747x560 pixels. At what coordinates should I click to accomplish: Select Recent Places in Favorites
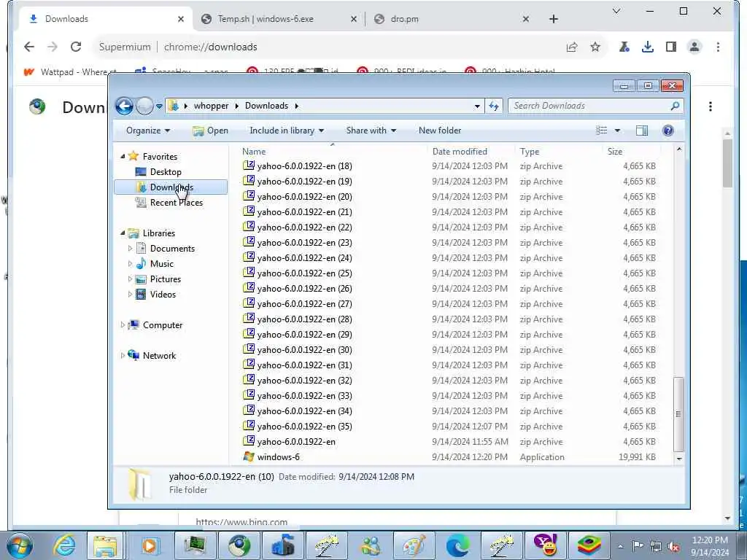(x=176, y=203)
